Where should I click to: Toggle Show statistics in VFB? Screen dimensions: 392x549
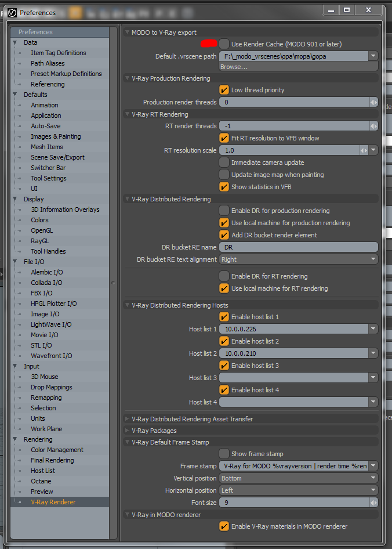pos(224,187)
